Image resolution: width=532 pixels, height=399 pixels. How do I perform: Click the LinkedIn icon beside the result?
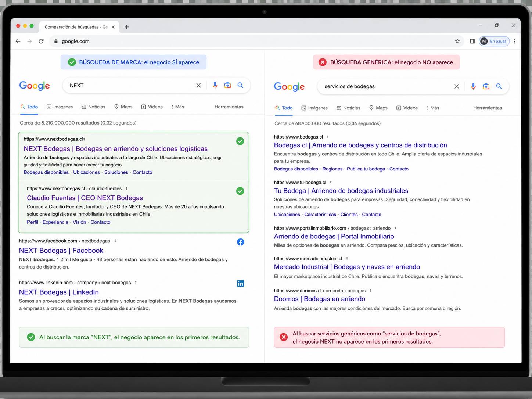click(240, 284)
